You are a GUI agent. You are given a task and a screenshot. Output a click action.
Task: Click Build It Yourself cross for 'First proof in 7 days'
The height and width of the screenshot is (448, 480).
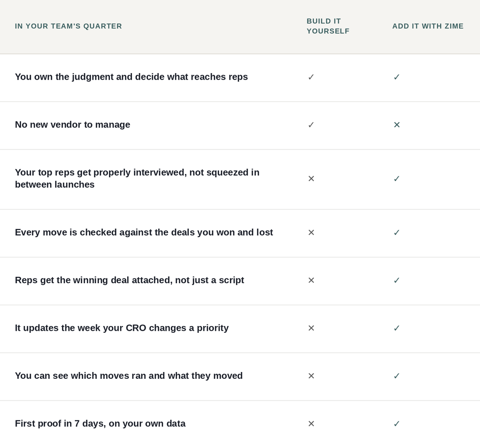click(311, 424)
